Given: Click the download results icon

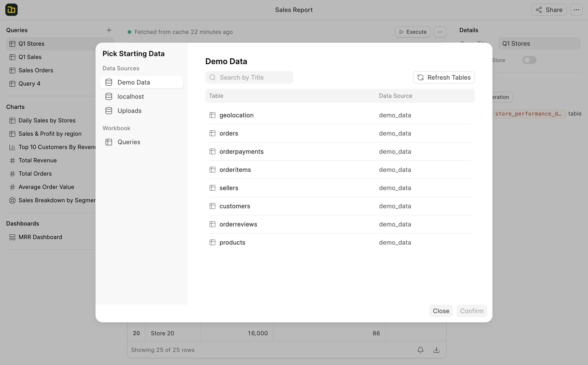Looking at the screenshot, I should (x=436, y=350).
